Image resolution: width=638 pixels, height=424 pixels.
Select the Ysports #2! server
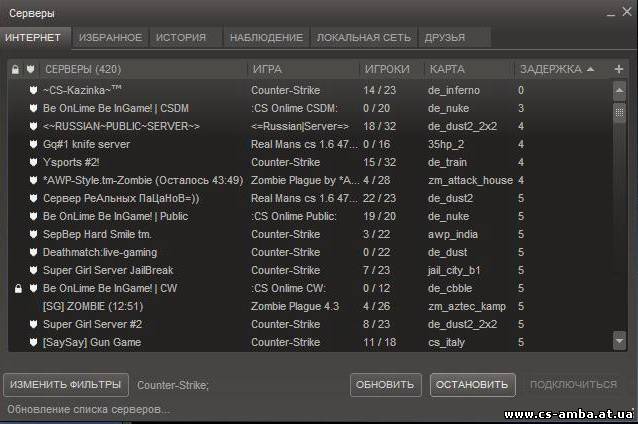309,162
